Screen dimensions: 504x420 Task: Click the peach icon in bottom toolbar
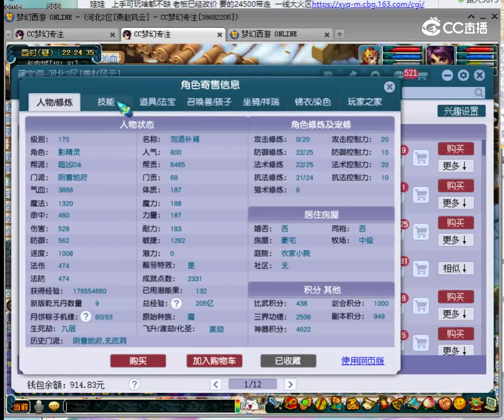pyautogui.click(x=429, y=403)
